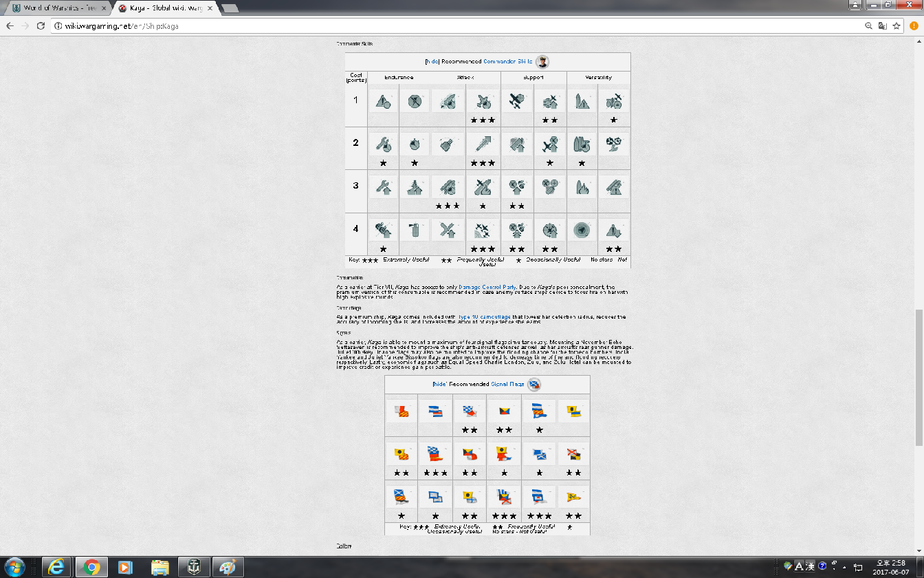Image resolution: width=924 pixels, height=578 pixels.
Task: Select the Fire Prevention extinguisher icon
Action: click(x=415, y=229)
